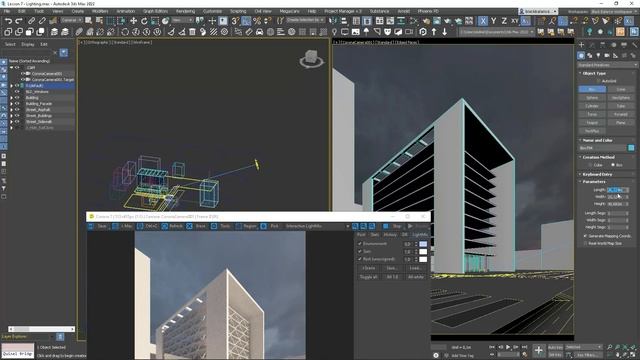Expand the Street_Asphalt layer in explorer
Image resolution: width=640 pixels, height=360 pixels.
[11, 110]
